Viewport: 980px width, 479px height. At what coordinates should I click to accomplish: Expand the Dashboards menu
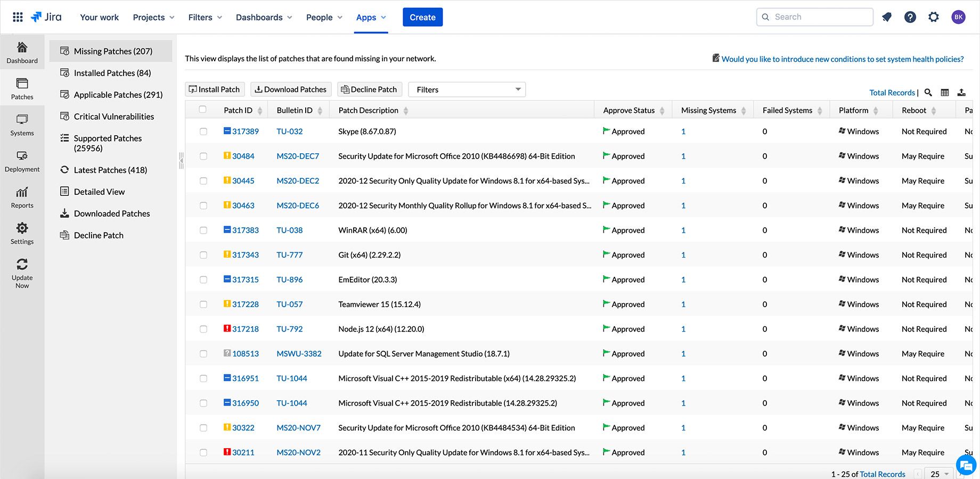click(264, 17)
